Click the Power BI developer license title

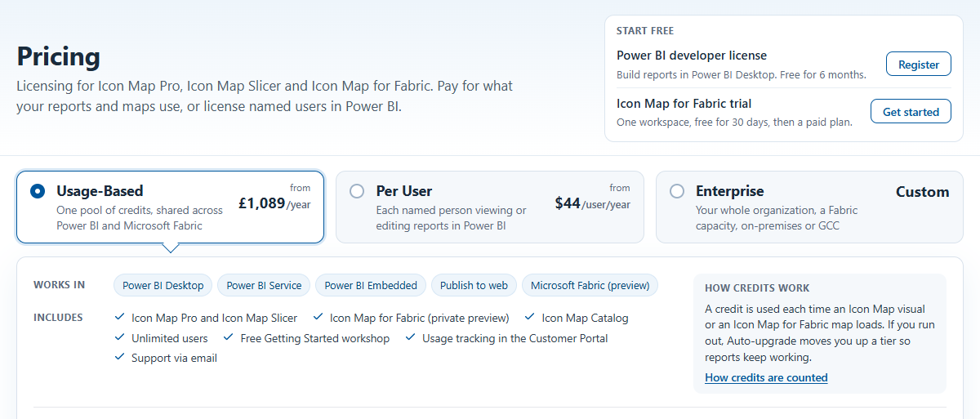point(692,56)
